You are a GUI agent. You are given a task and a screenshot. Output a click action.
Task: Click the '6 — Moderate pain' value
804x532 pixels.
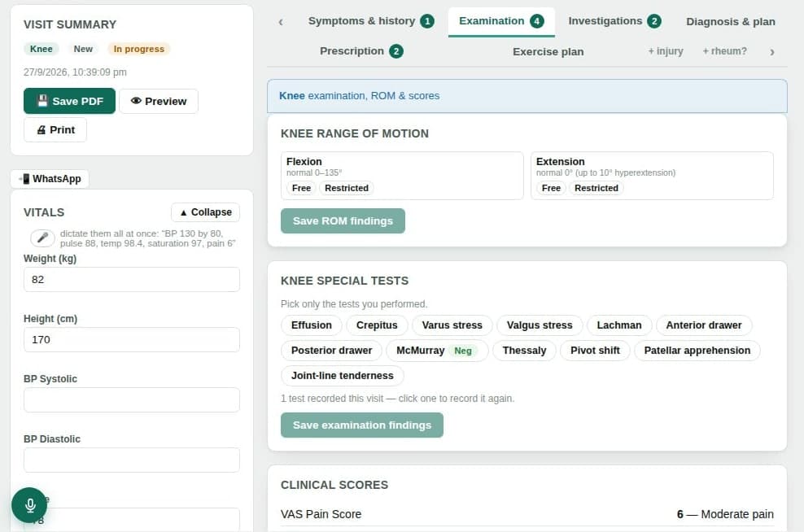tap(725, 514)
